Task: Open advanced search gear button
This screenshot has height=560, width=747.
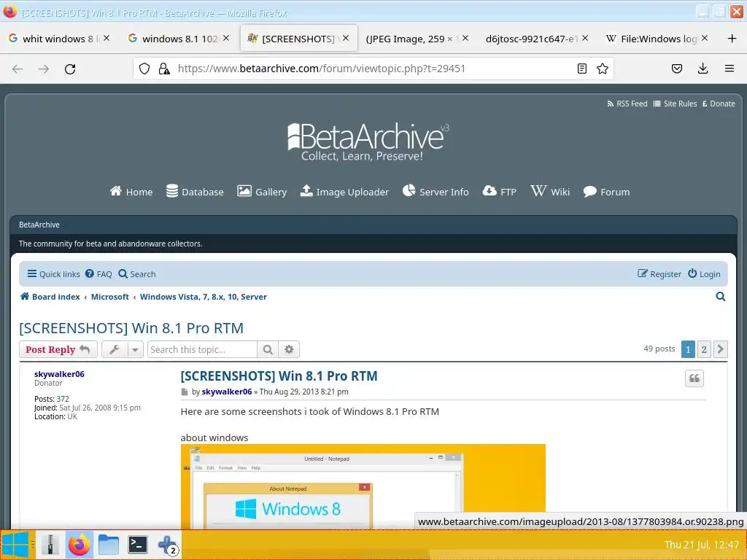Action: click(x=289, y=349)
